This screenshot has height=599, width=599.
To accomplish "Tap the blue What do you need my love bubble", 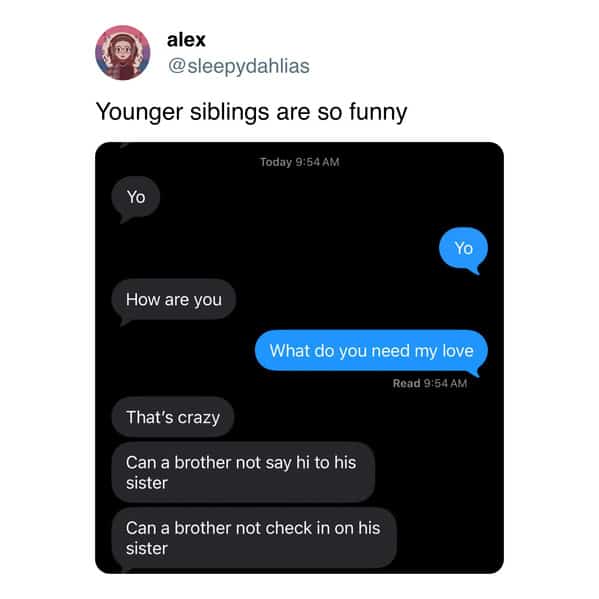I will (x=371, y=350).
